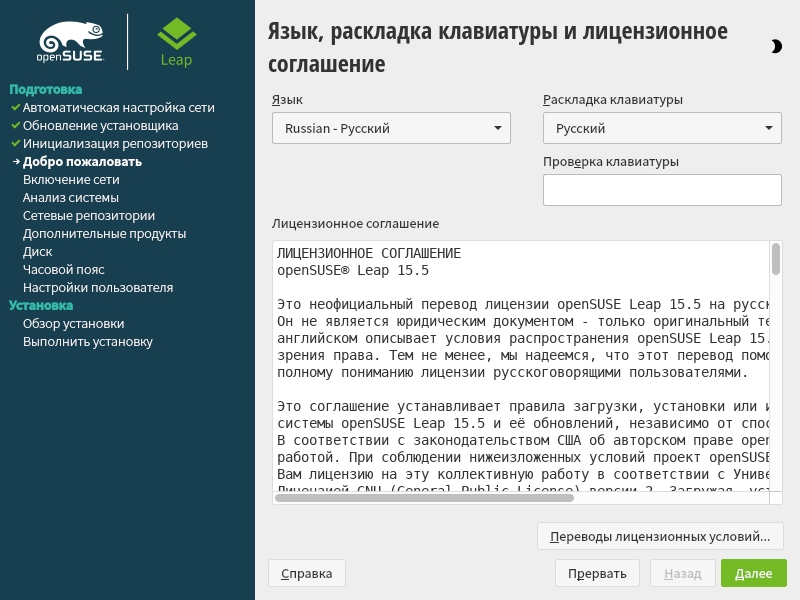Select the Обзор установки step
Screen dimensions: 800x600
[73, 323]
